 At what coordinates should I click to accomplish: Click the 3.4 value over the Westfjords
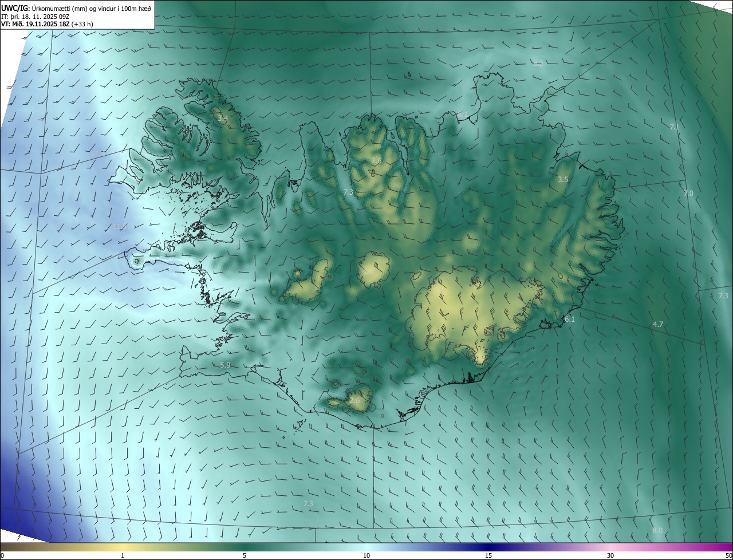(x=223, y=119)
